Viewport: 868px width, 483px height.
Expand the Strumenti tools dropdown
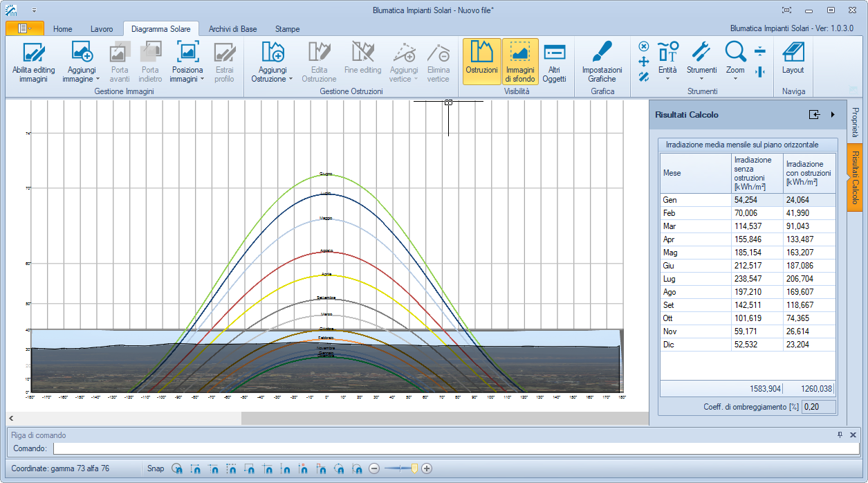(701, 71)
